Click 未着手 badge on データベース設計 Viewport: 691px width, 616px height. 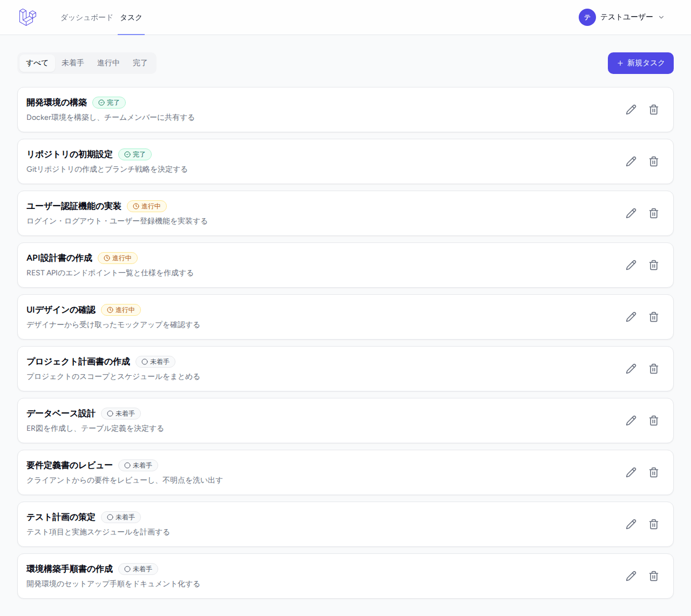tap(121, 414)
